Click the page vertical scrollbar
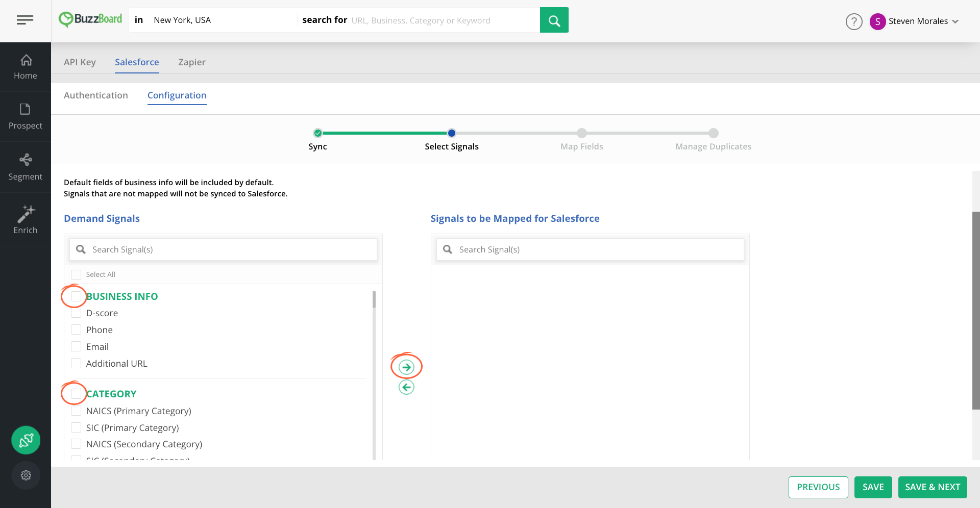The width and height of the screenshot is (980, 508). click(976, 310)
